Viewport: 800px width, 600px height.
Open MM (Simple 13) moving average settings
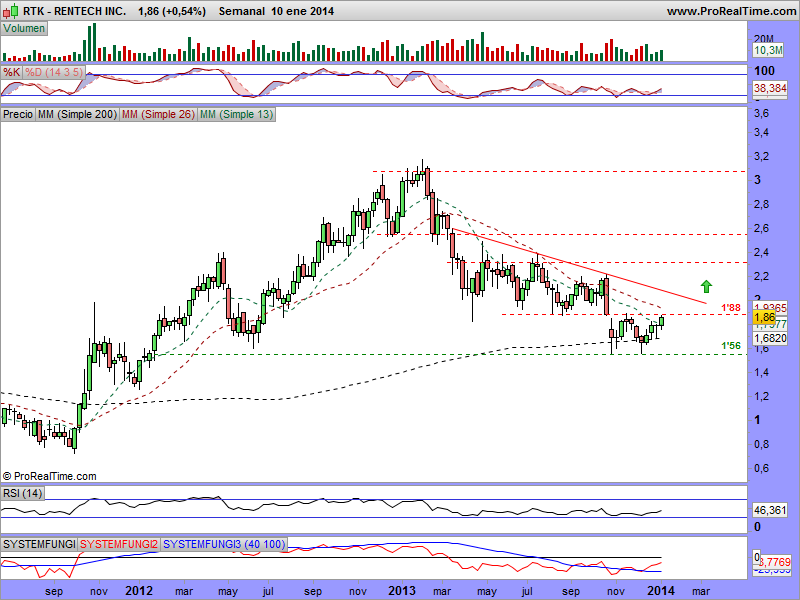pyautogui.click(x=236, y=114)
